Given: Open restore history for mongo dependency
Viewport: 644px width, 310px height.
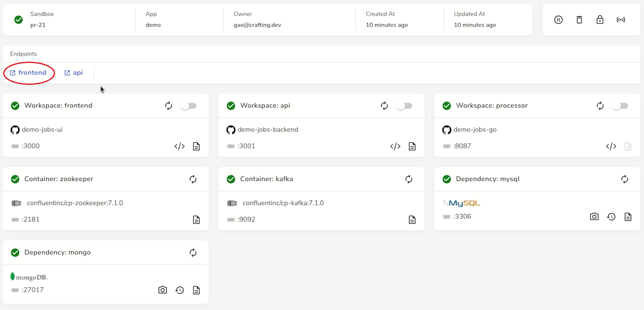Looking at the screenshot, I should pos(179,290).
